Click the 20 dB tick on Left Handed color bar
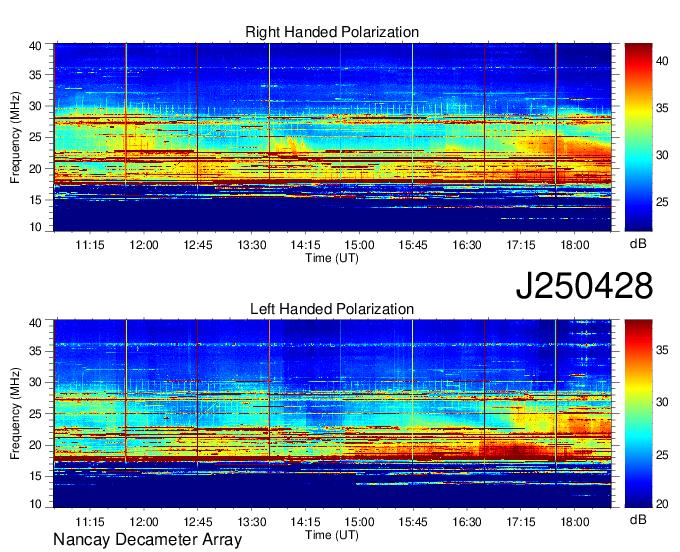This screenshot has width=680, height=552. pos(662,503)
